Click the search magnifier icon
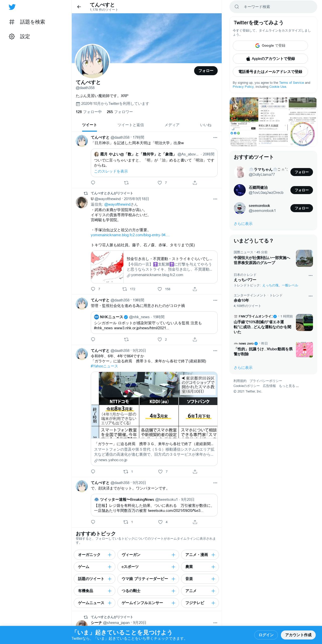 [237, 7]
